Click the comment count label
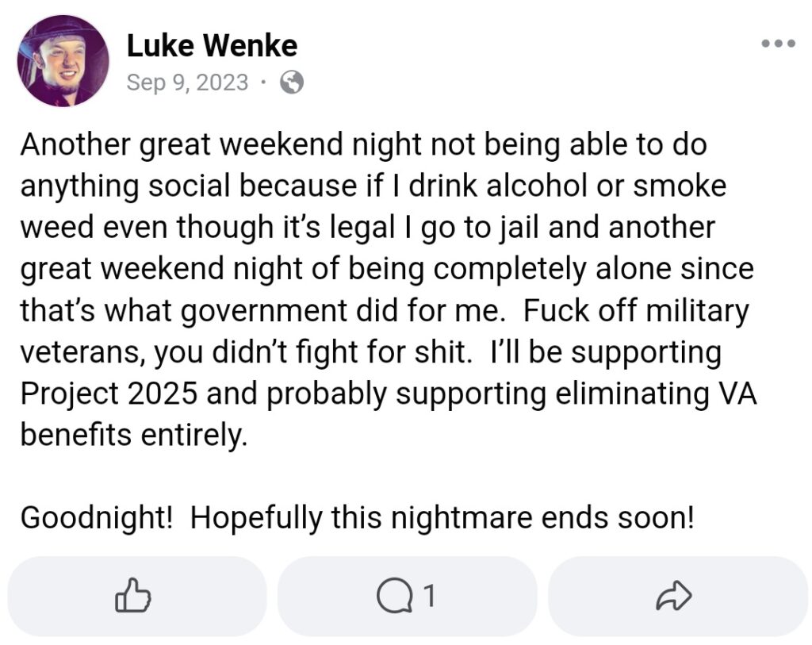This screenshot has width=812, height=645. point(427,596)
